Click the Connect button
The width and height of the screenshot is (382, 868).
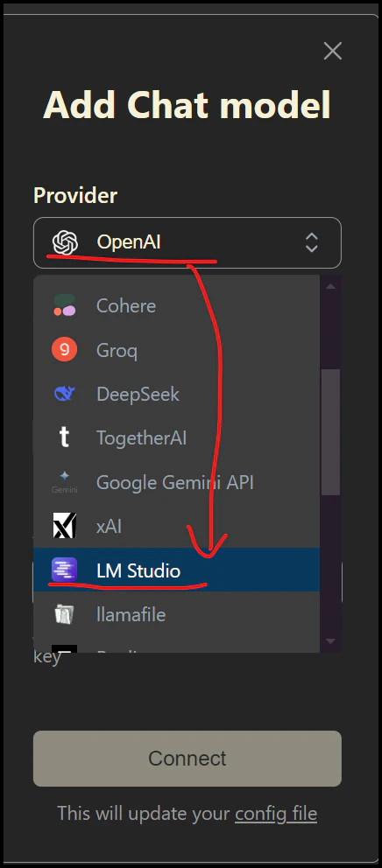pos(187,759)
